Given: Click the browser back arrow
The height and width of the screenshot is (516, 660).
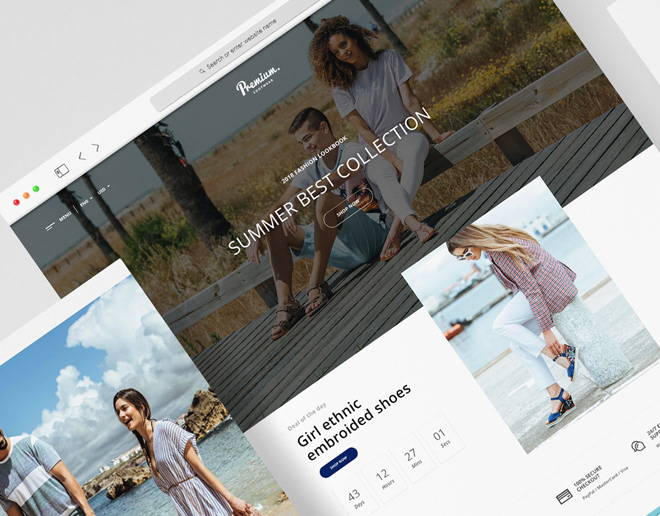Looking at the screenshot, I should click(x=82, y=156).
